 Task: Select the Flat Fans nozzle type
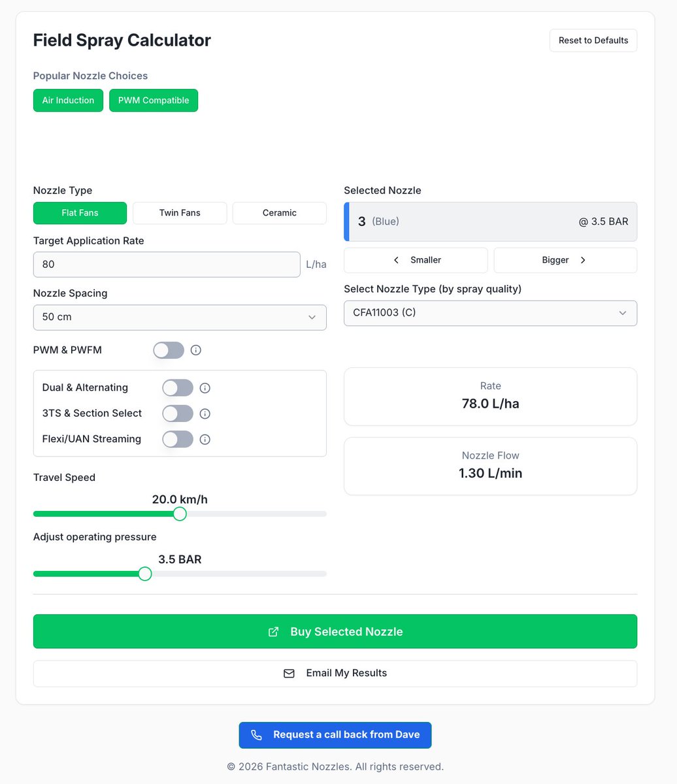pyautogui.click(x=80, y=213)
